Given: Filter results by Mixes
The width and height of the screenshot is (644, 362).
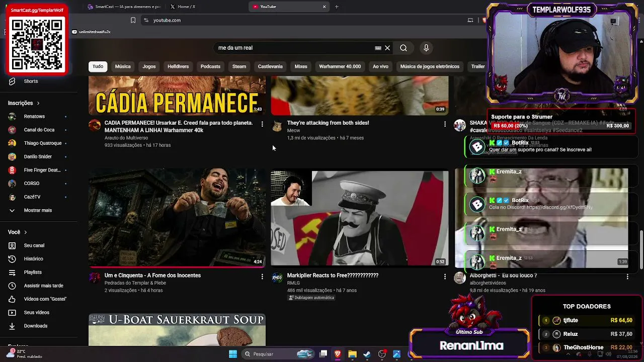Looking at the screenshot, I should click(301, 66).
